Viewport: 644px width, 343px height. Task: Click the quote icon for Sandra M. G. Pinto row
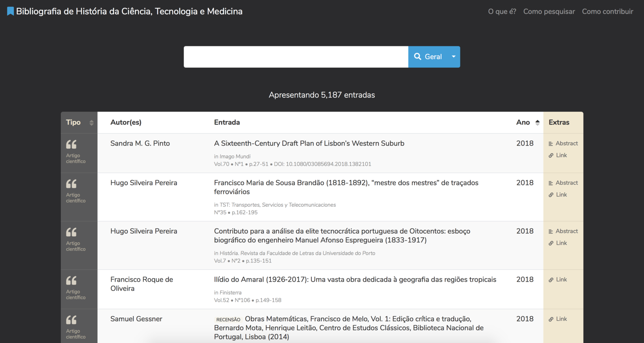click(71, 144)
